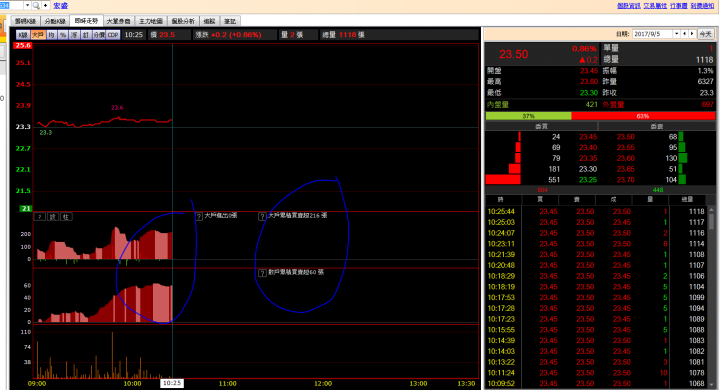Toggle the highlighted 大戶 indicator button
The width and height of the screenshot is (720, 390).
38,35
